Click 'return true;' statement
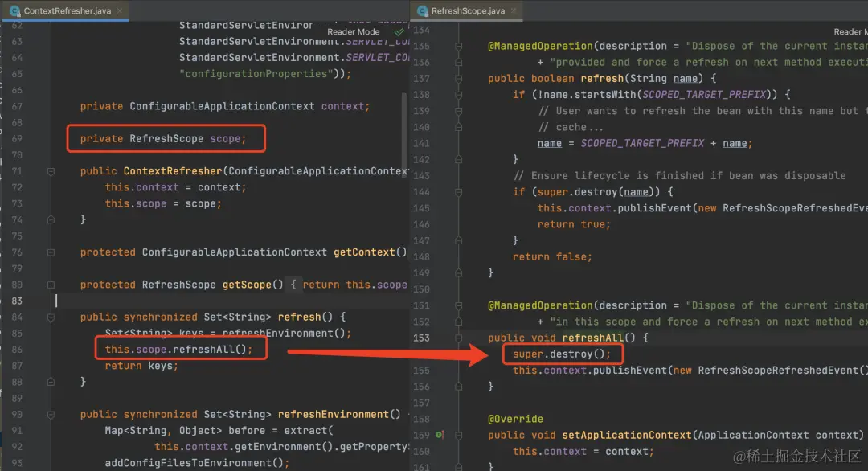 (x=574, y=224)
